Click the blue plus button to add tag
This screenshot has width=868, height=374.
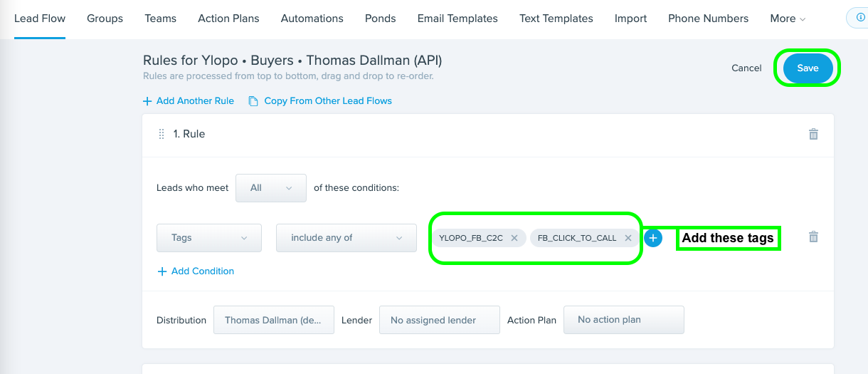[x=653, y=238]
